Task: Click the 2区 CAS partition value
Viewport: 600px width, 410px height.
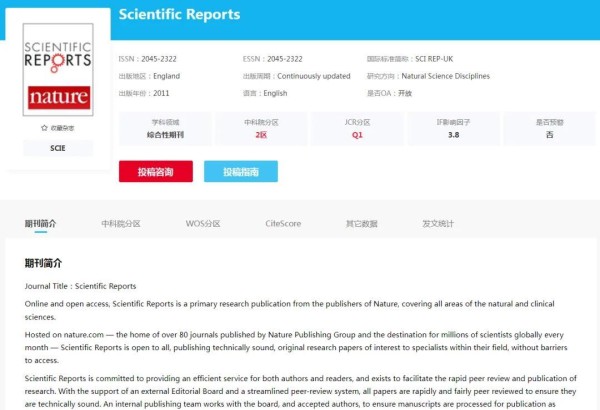Action: (261, 135)
